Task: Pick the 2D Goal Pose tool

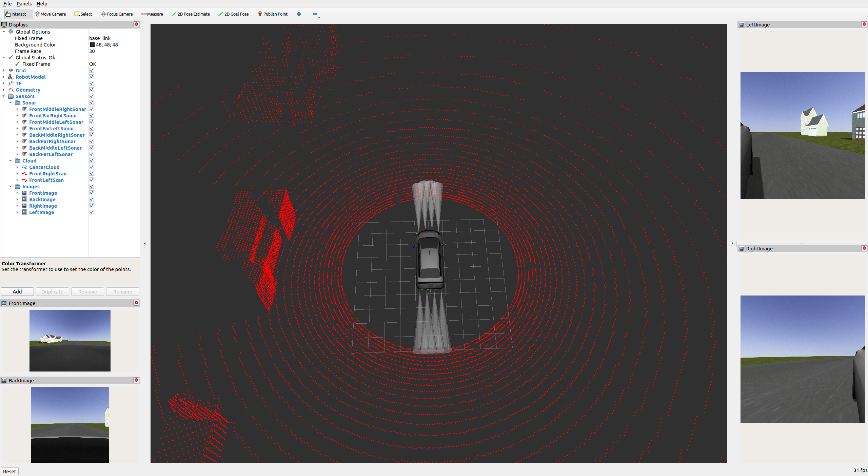Action: click(x=234, y=14)
